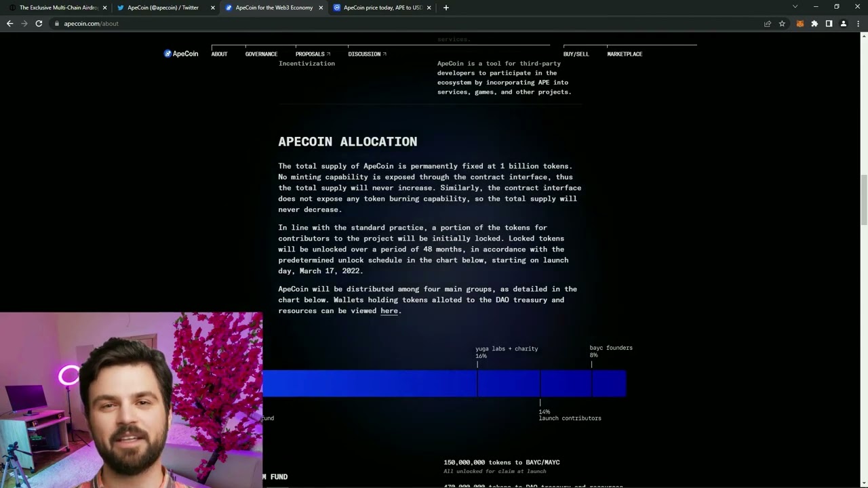Switch to The Exclusive Multi-Chain Airdrop tab
The width and height of the screenshot is (868, 488).
[x=56, y=7]
